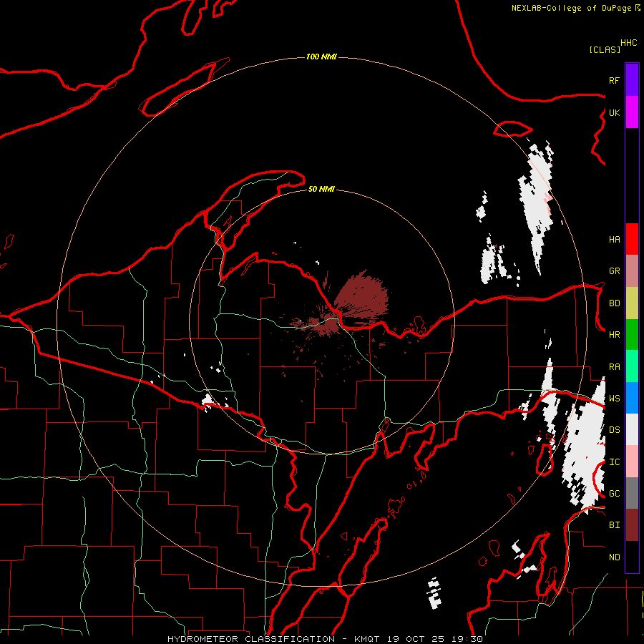Click the 'HHC' product code text
The width and height of the screenshot is (644, 644).
coord(628,43)
